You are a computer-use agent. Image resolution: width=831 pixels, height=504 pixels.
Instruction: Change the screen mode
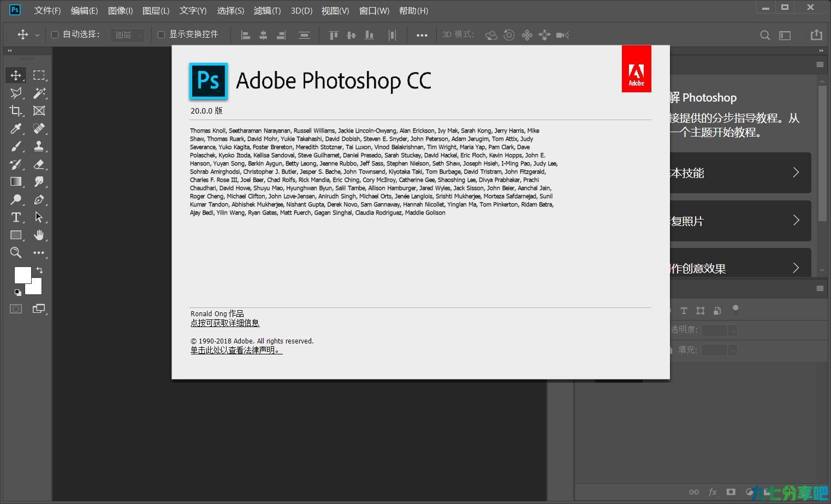(39, 309)
